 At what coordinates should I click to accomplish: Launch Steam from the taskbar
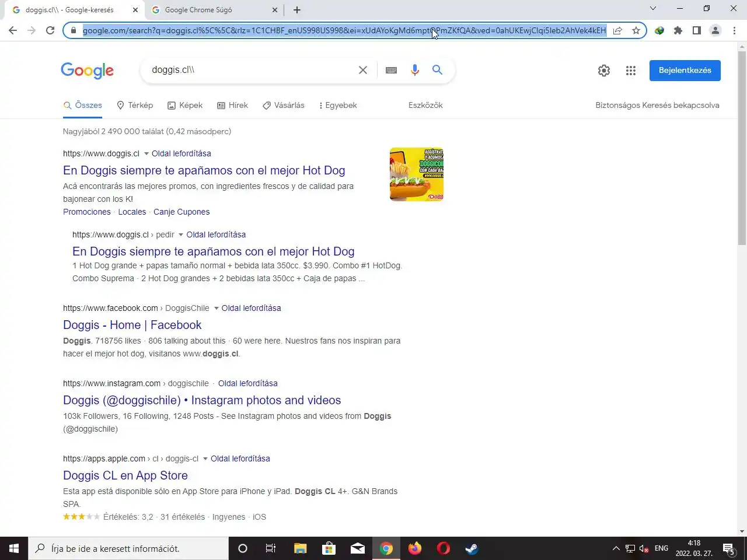coord(472,548)
